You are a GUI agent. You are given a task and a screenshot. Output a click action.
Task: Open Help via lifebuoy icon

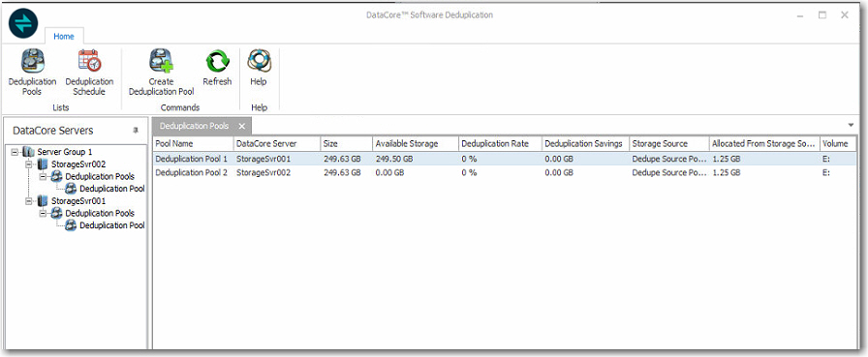(x=259, y=61)
